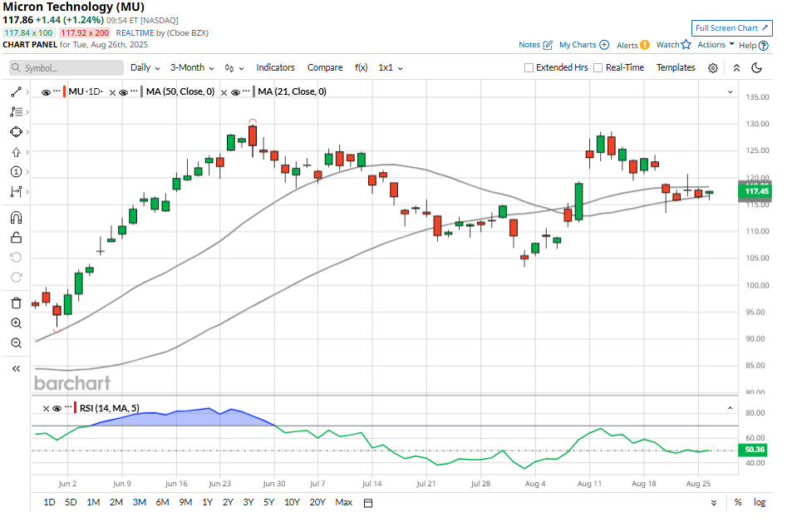Open the date range calendar icon

click(368, 503)
